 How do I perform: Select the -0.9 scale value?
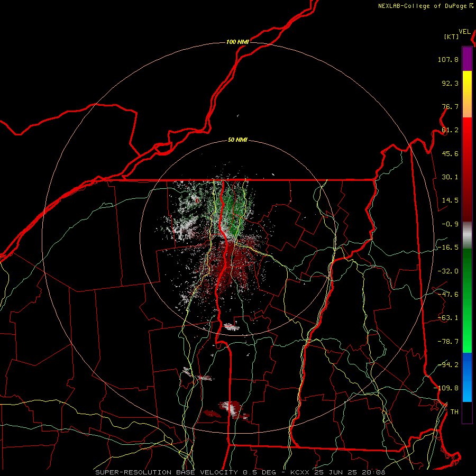tap(450, 224)
